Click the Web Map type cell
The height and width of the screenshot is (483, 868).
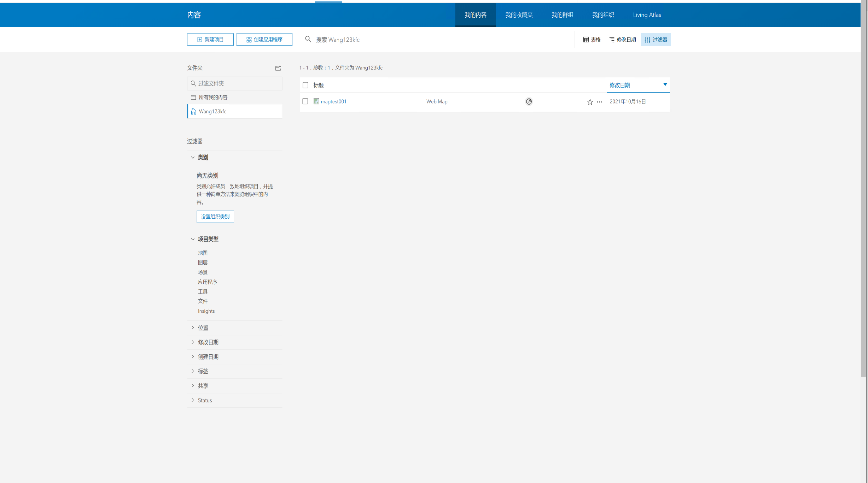point(437,101)
